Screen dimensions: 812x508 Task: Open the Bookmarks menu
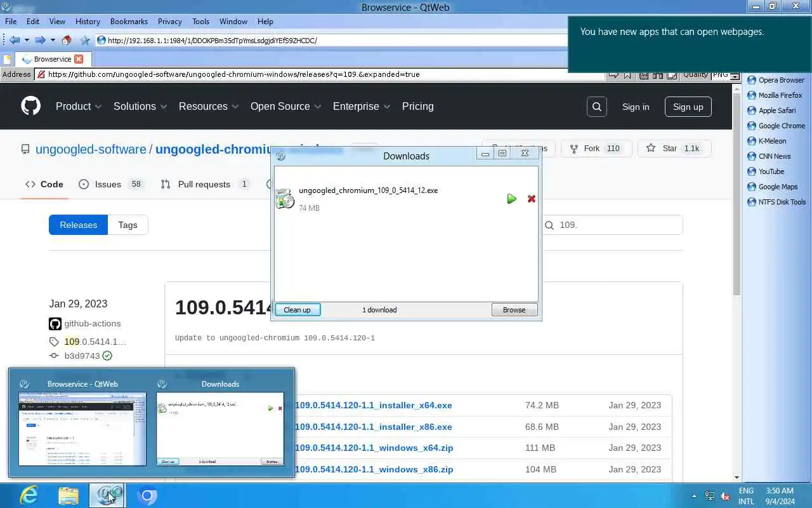(x=129, y=21)
